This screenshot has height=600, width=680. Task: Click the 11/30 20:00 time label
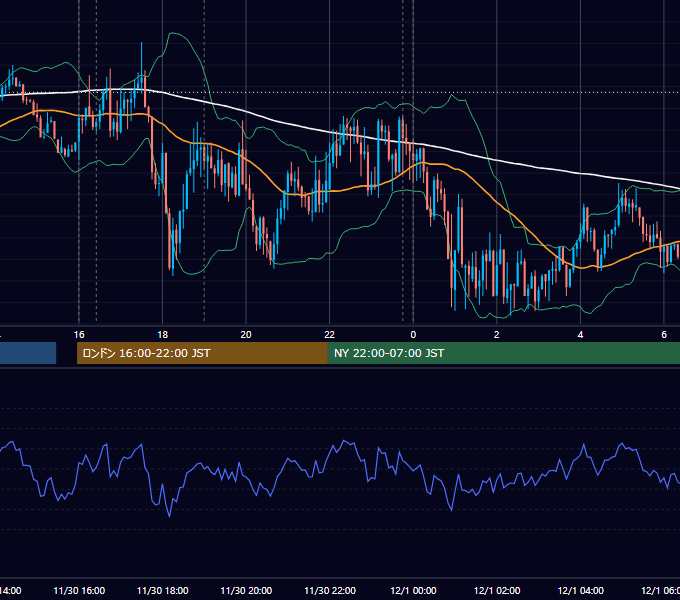click(246, 591)
